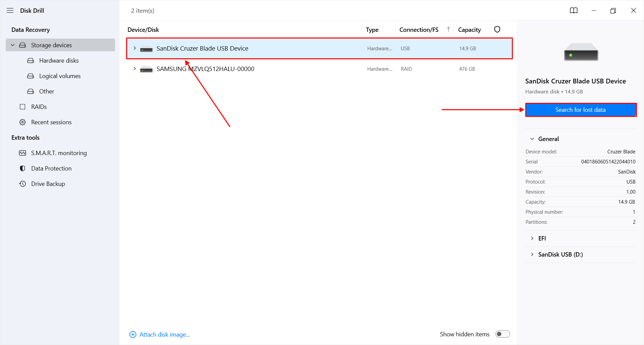The height and width of the screenshot is (345, 644).
Task: Maximize the Disk Drill window
Action: (613, 10)
